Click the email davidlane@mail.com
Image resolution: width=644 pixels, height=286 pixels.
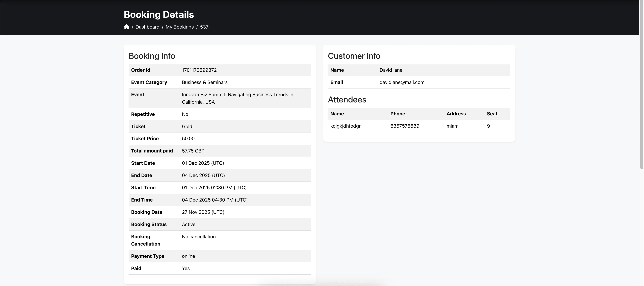click(402, 82)
